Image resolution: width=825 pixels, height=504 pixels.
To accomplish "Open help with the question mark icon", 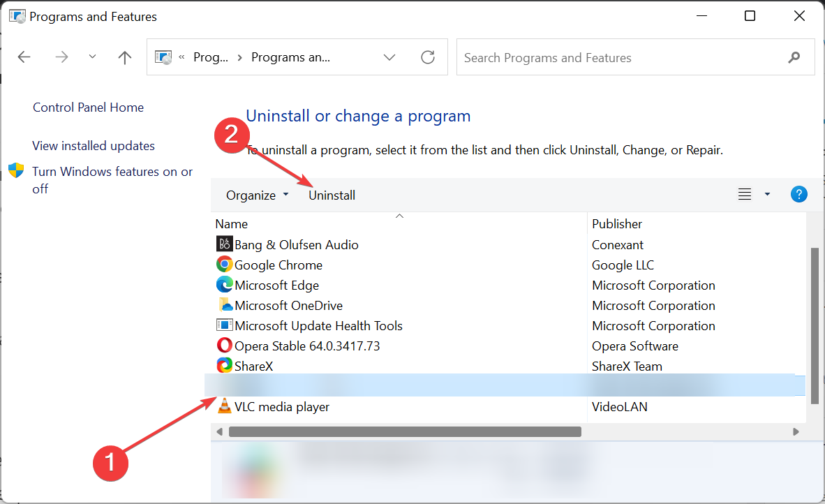I will tap(798, 194).
